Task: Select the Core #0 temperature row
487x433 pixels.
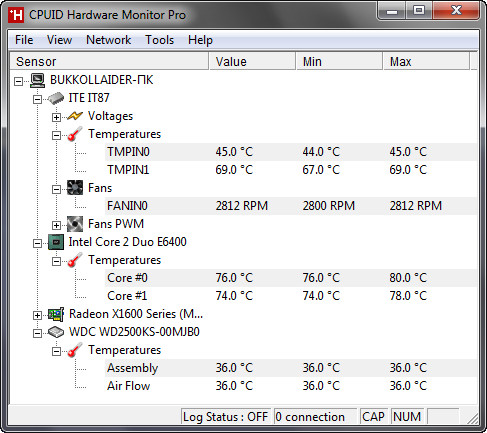Action: coord(291,278)
